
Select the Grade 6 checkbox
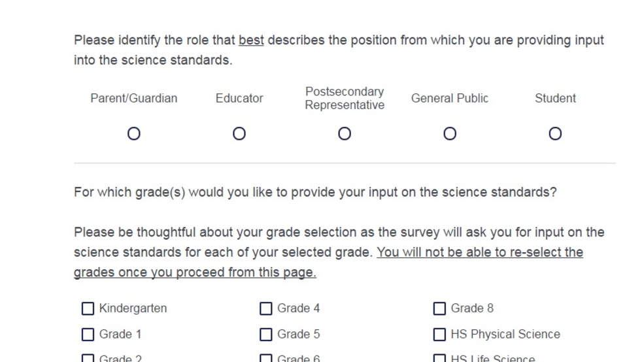(x=265, y=358)
